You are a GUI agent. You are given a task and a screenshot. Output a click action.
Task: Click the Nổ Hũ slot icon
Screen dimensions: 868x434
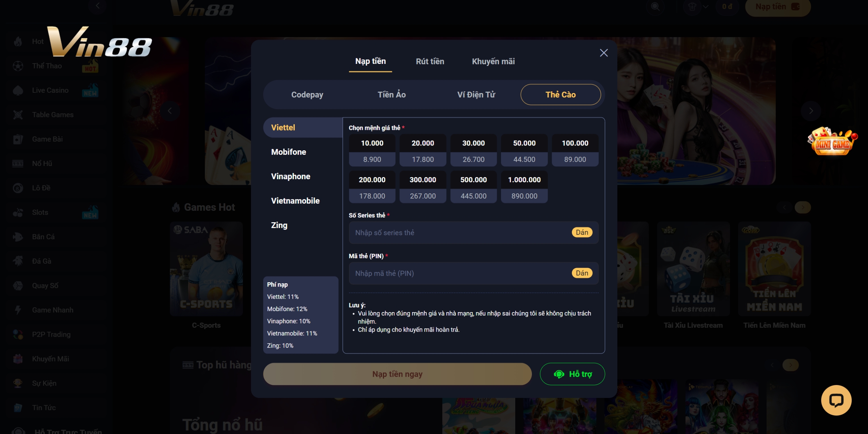18,164
